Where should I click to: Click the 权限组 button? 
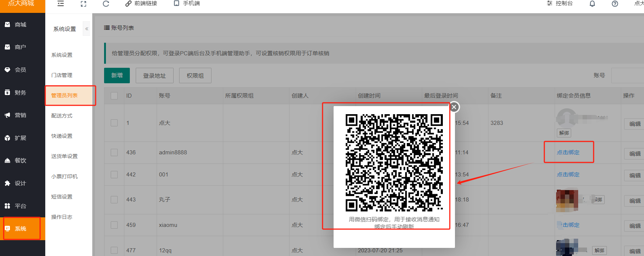pyautogui.click(x=195, y=76)
